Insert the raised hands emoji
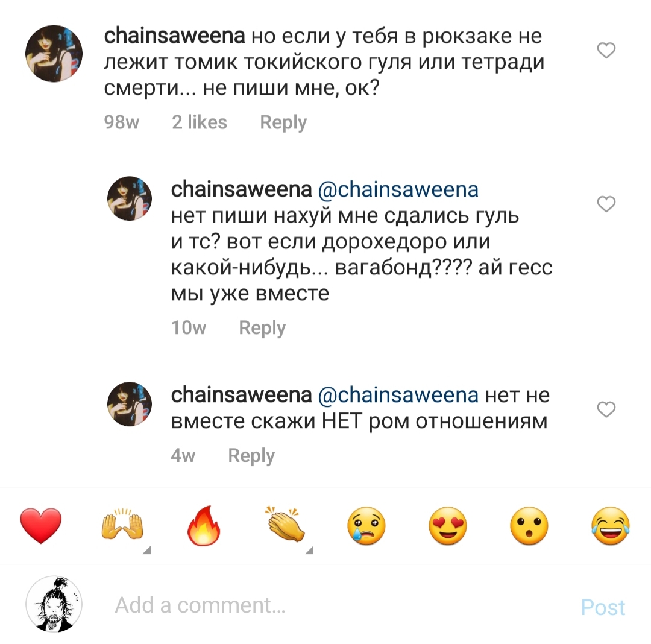Screen dimensions: 651x644 click(x=122, y=526)
